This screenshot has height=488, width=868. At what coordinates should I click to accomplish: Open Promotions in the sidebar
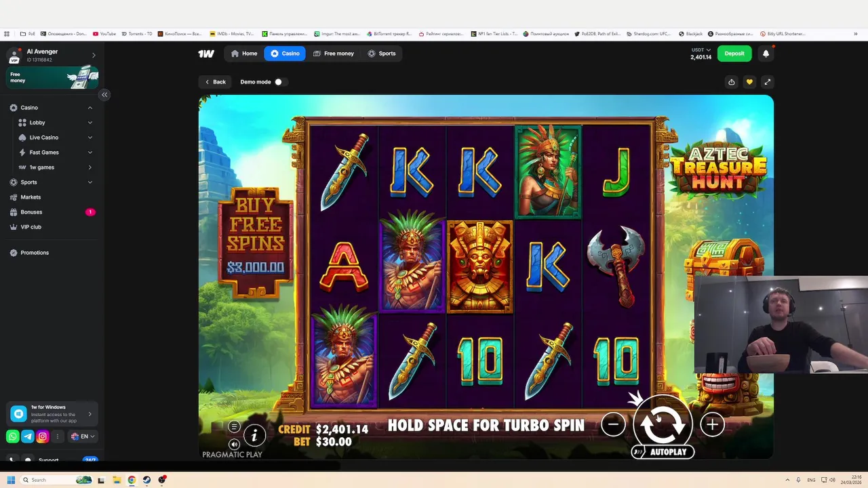click(x=52, y=253)
